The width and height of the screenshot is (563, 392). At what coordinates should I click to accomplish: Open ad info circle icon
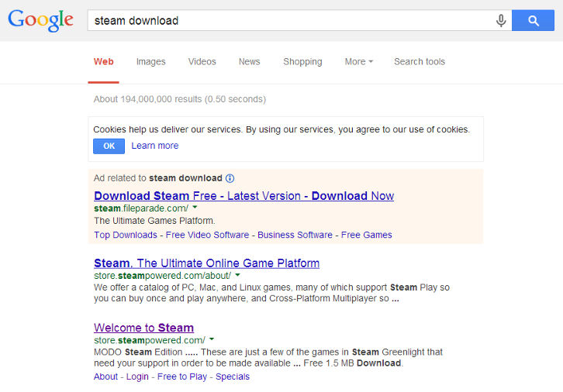tap(230, 178)
